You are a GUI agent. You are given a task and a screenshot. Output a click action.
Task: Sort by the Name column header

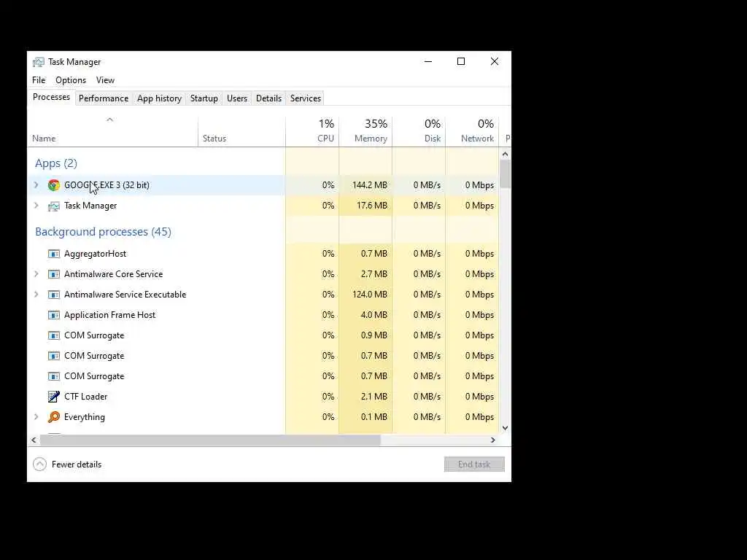[x=112, y=131]
